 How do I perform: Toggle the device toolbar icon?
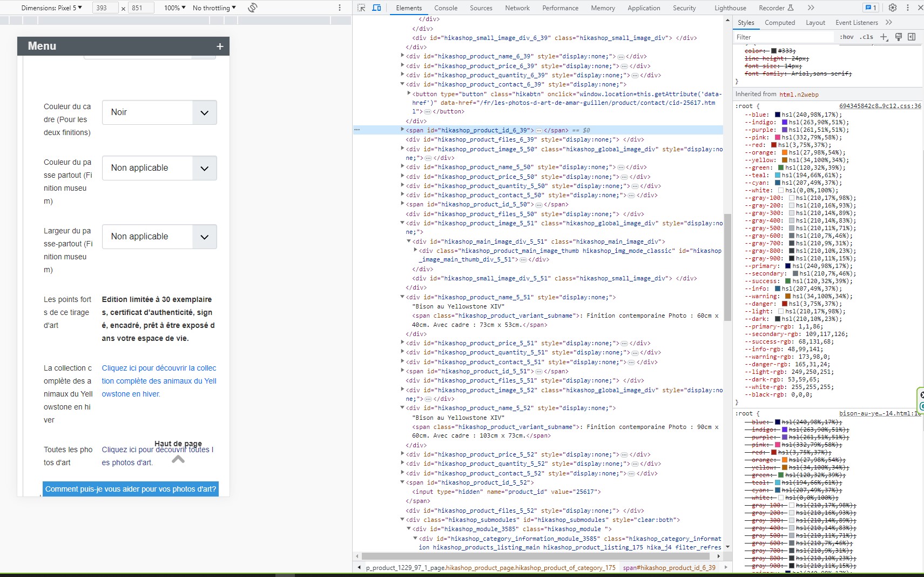coord(376,8)
